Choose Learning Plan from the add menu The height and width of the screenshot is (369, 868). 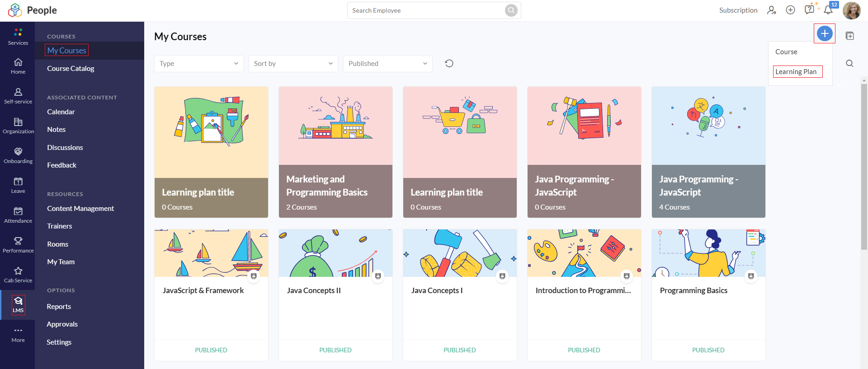tap(796, 72)
